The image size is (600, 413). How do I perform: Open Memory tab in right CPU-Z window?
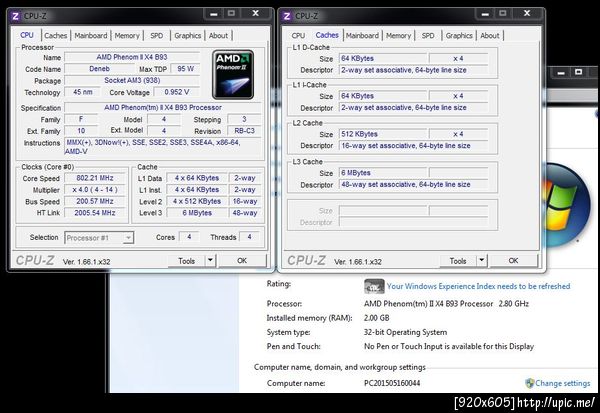(x=398, y=36)
